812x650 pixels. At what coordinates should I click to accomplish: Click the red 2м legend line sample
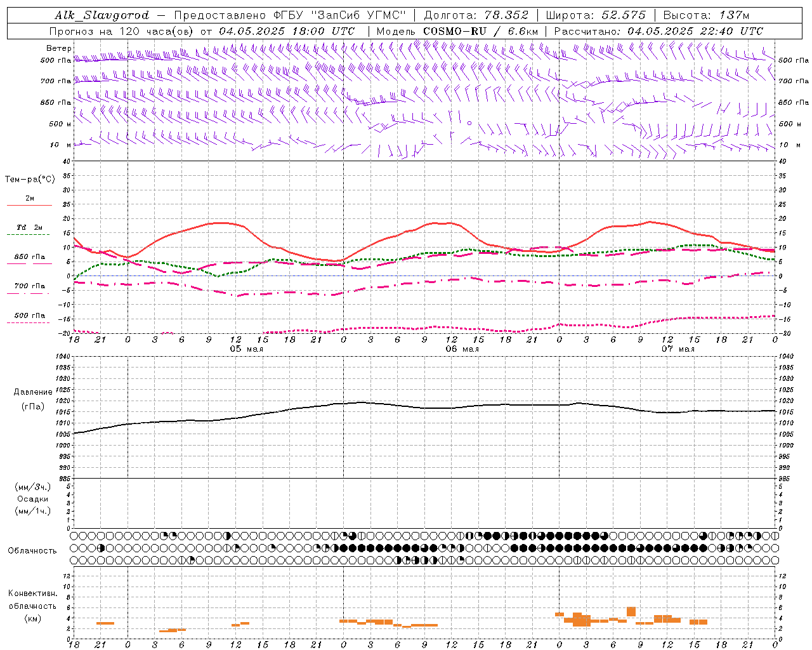click(x=29, y=205)
